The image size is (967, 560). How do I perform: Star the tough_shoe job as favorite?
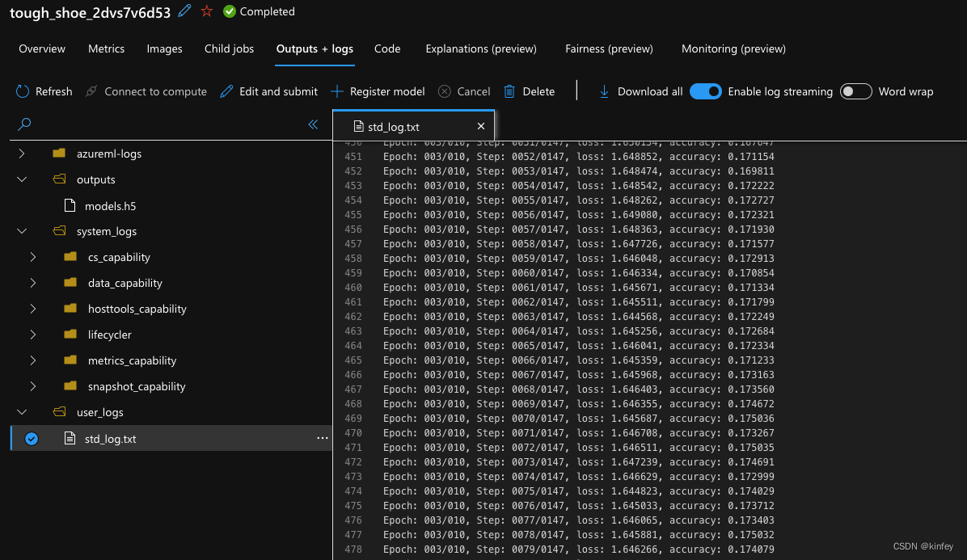pyautogui.click(x=207, y=11)
